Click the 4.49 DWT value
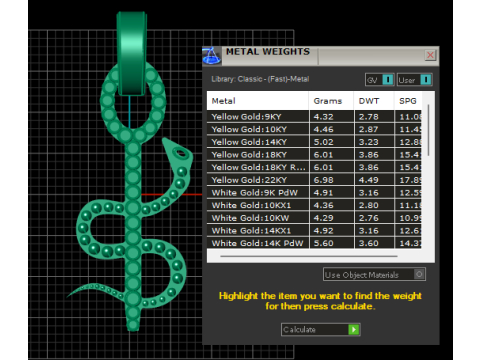Screen dimensions: 480x360 click(369, 180)
